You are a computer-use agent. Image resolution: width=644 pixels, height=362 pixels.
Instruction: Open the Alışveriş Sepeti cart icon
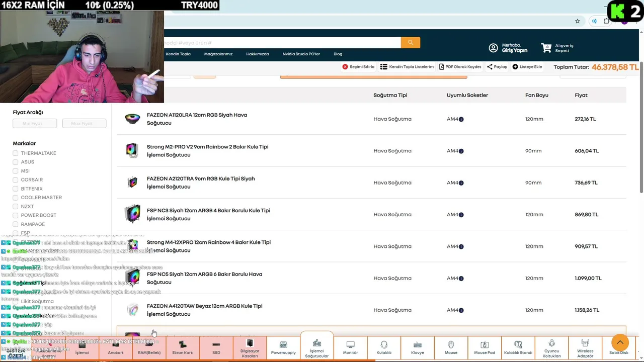coord(546,48)
